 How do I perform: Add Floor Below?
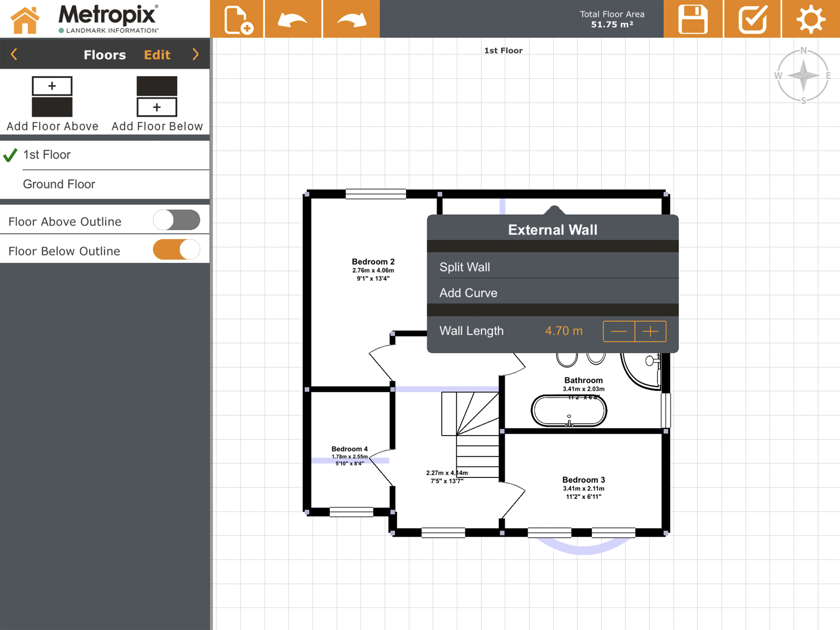coord(157,104)
